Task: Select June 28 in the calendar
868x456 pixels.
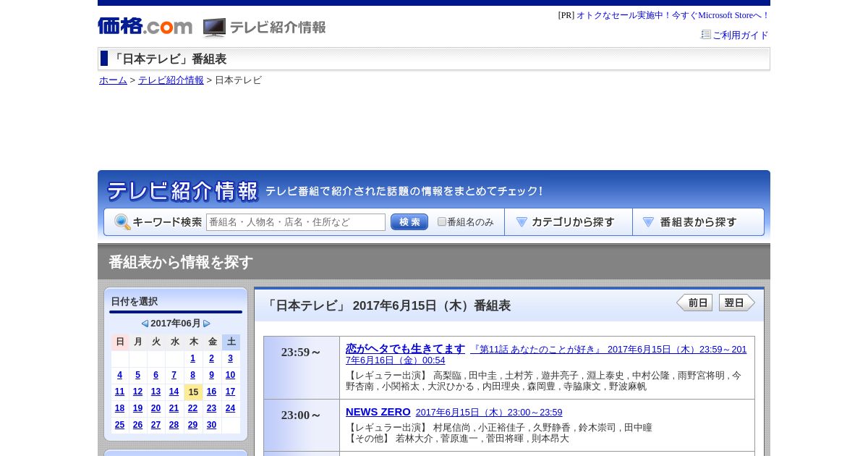Action: (174, 425)
